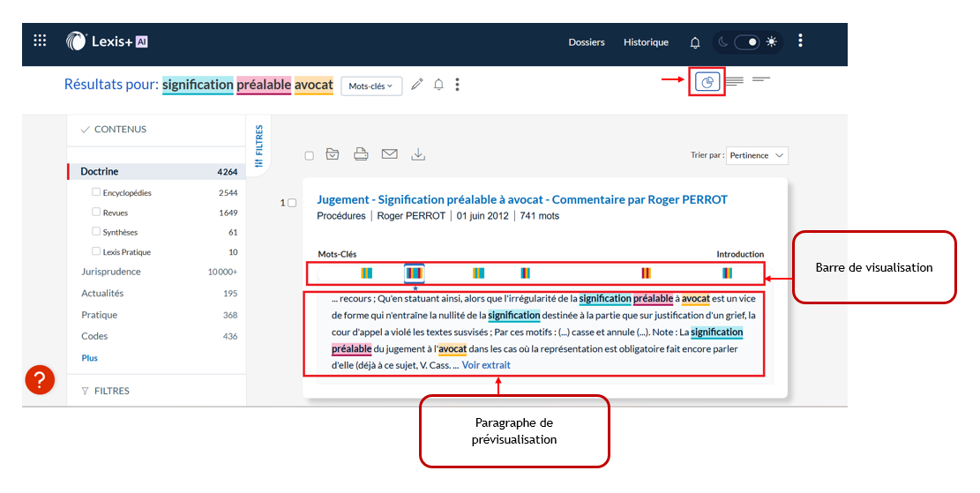The width and height of the screenshot is (980, 493).
Task: Open the Historique menu
Action: tap(646, 42)
